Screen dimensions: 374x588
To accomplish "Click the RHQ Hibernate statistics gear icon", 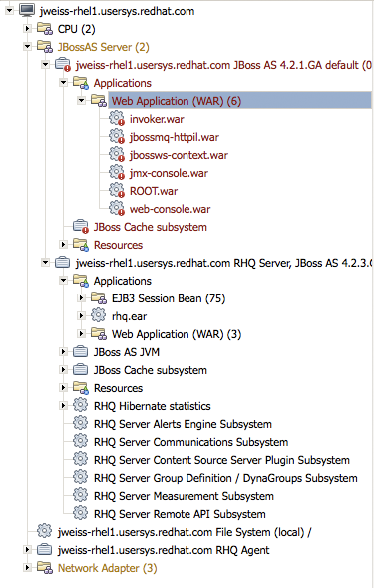I will point(80,405).
